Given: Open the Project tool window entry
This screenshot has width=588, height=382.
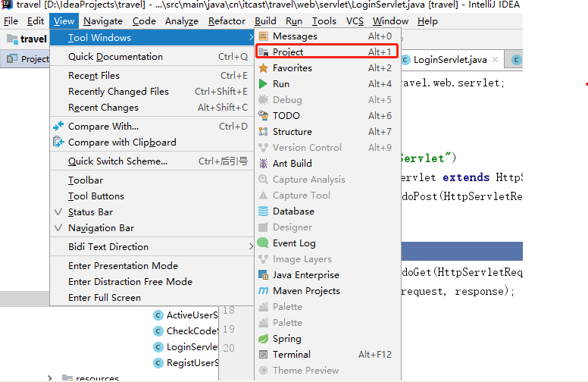Looking at the screenshot, I should (327, 52).
